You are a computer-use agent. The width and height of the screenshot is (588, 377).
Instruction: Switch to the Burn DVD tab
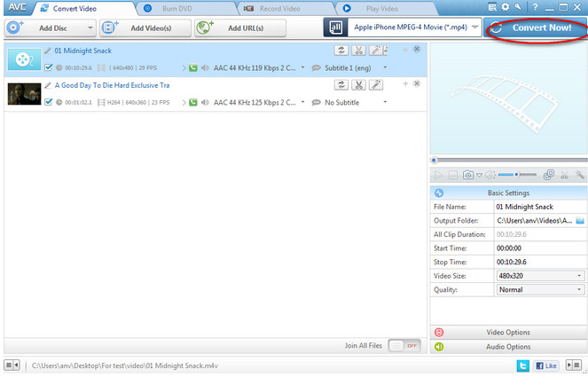(177, 8)
